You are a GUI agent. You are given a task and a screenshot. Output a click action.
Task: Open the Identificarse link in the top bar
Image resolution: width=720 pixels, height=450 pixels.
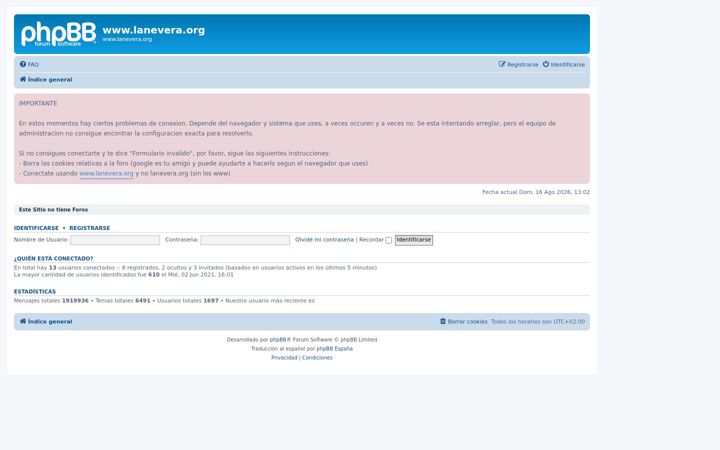[x=568, y=65]
